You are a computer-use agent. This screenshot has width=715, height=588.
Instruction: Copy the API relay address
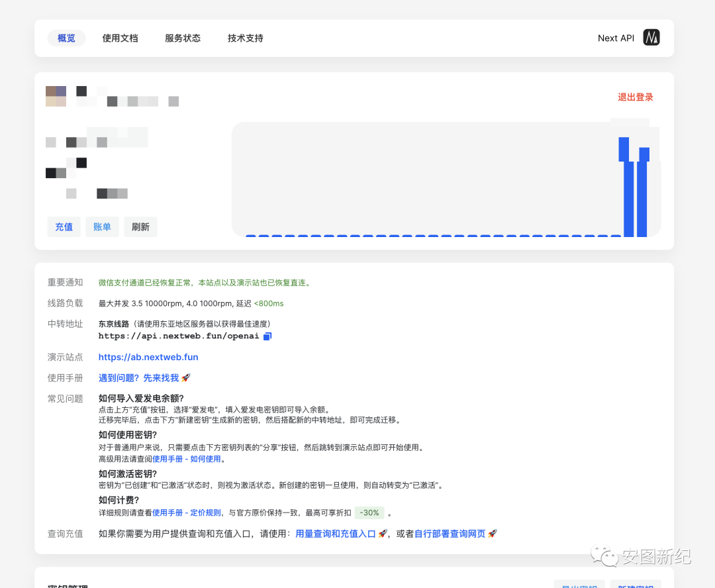tap(267, 336)
